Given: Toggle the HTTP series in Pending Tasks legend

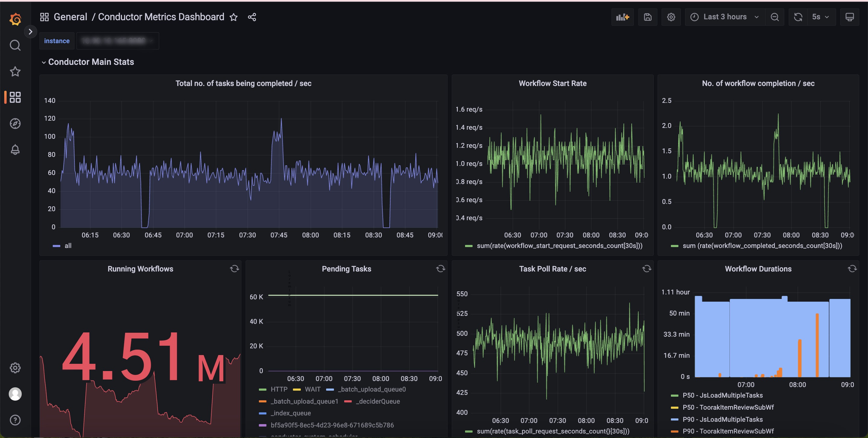Looking at the screenshot, I should 279,389.
